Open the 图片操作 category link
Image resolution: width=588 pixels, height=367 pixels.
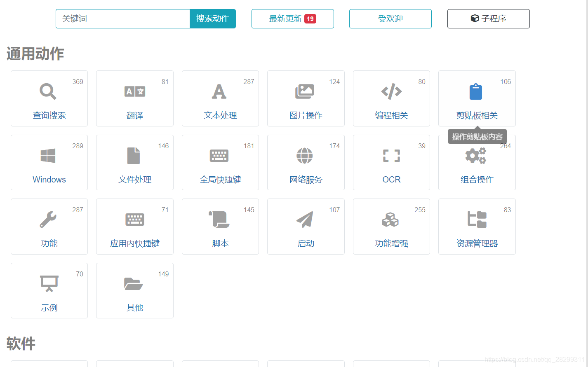coord(306,115)
